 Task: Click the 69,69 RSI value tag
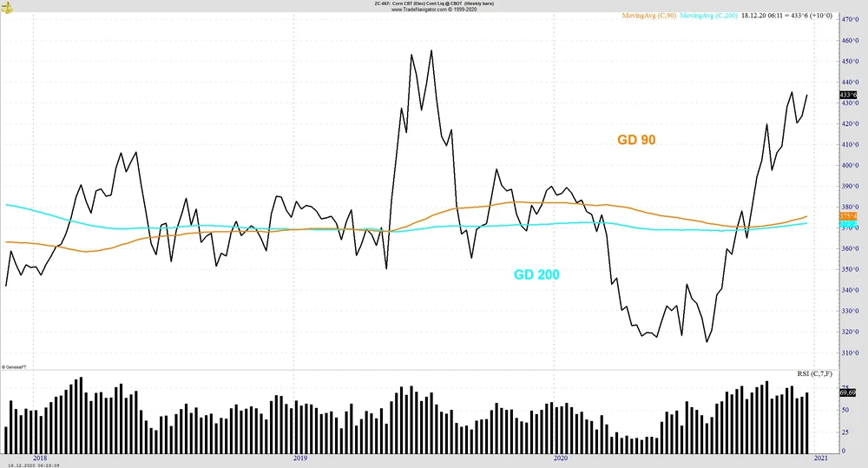848,393
